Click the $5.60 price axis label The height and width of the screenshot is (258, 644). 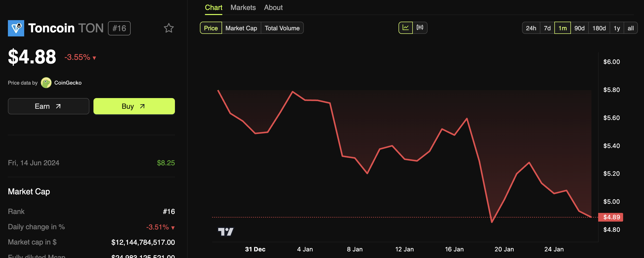[612, 118]
